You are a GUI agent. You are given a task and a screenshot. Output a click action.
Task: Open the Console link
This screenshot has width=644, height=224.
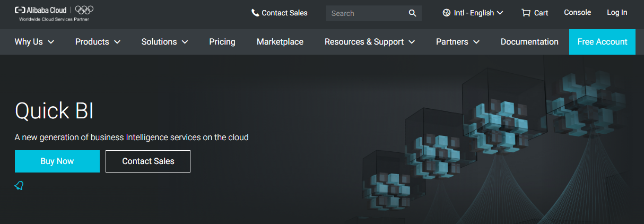tap(577, 13)
